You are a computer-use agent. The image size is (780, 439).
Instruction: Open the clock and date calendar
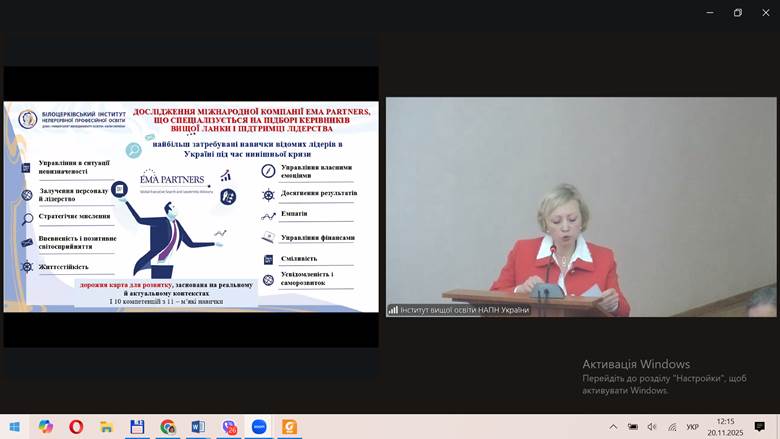725,427
